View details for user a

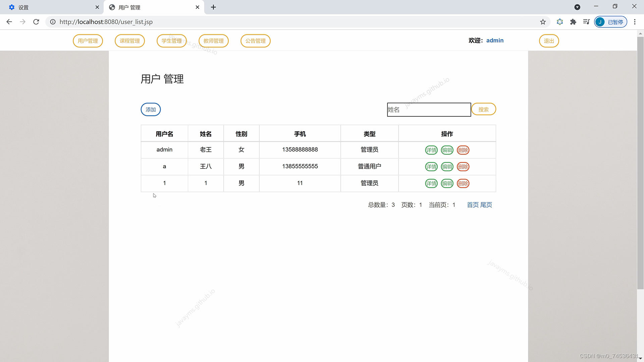pyautogui.click(x=431, y=167)
